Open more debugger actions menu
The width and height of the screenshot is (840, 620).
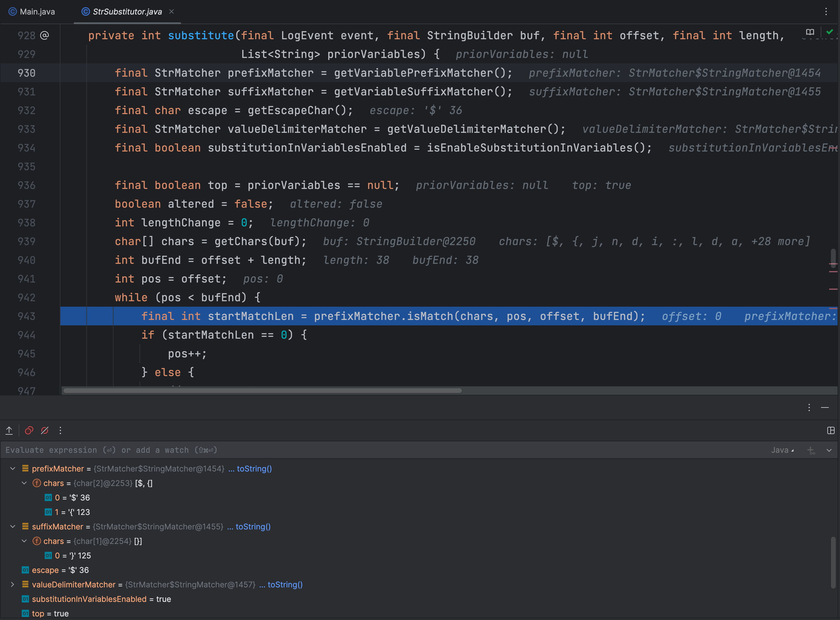pos(60,430)
